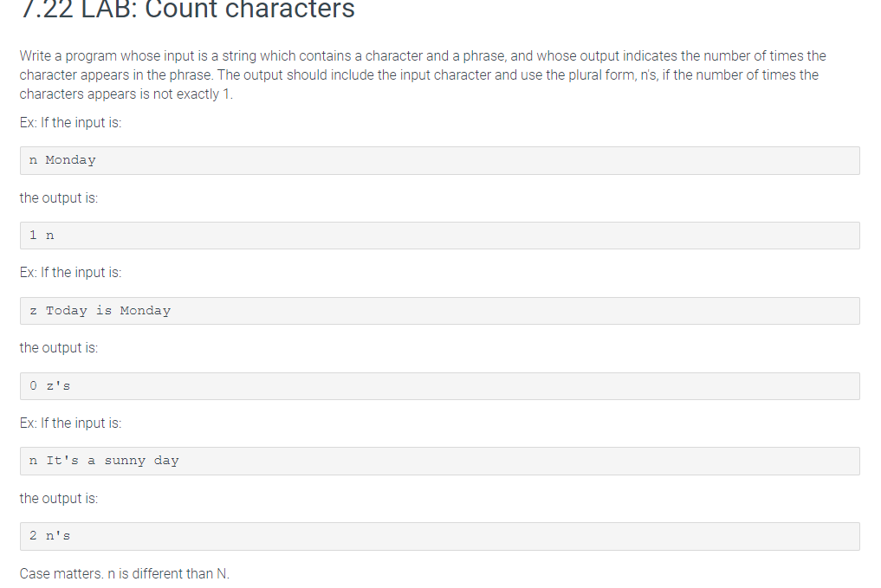Click 'character appears in the phrase' text line

click(116, 74)
